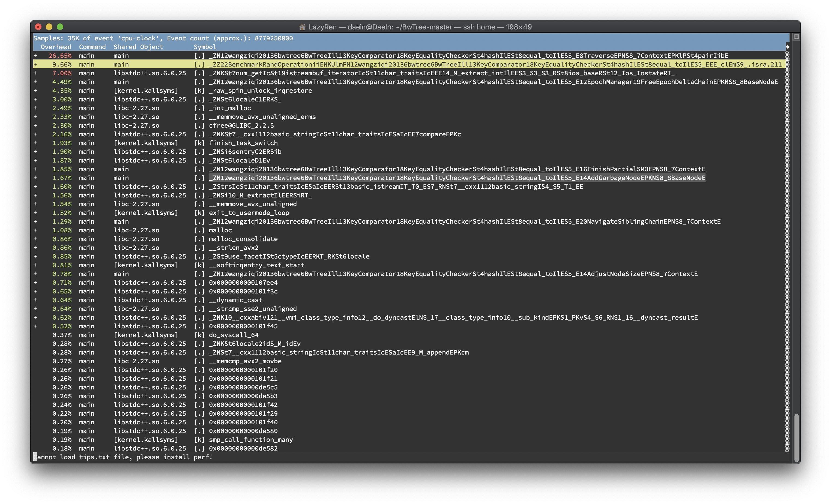Image resolution: width=831 pixels, height=504 pixels.
Task: Click the diamond marker on the perf scrollbar
Action: pos(788,47)
